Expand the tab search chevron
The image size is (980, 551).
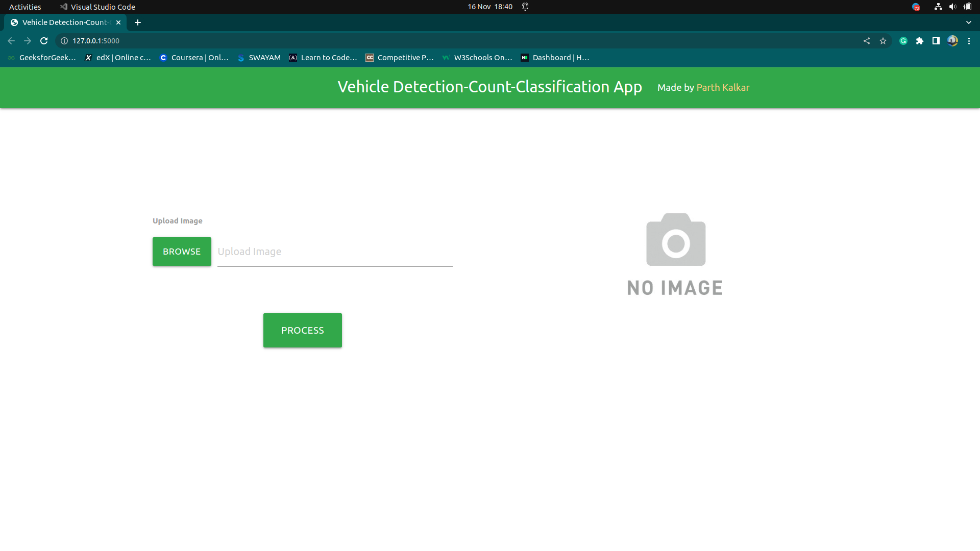968,22
